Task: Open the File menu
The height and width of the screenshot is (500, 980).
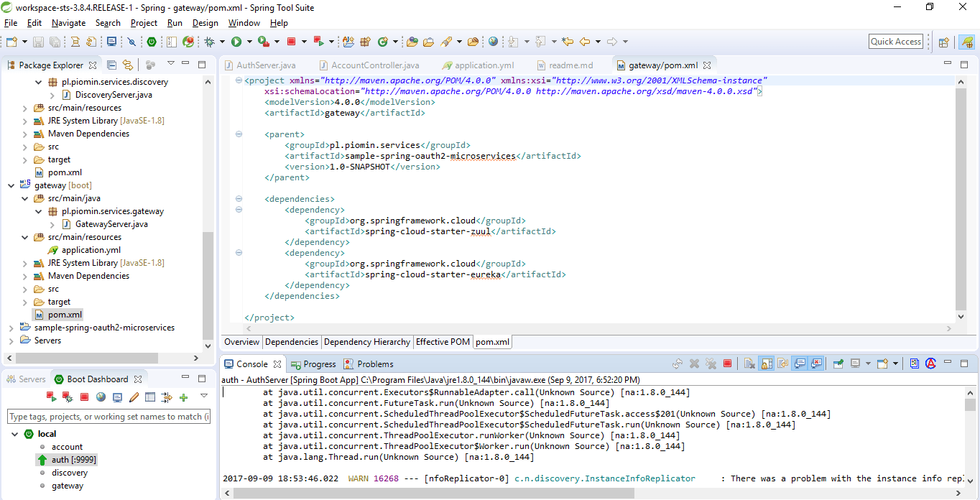Action: (x=11, y=23)
